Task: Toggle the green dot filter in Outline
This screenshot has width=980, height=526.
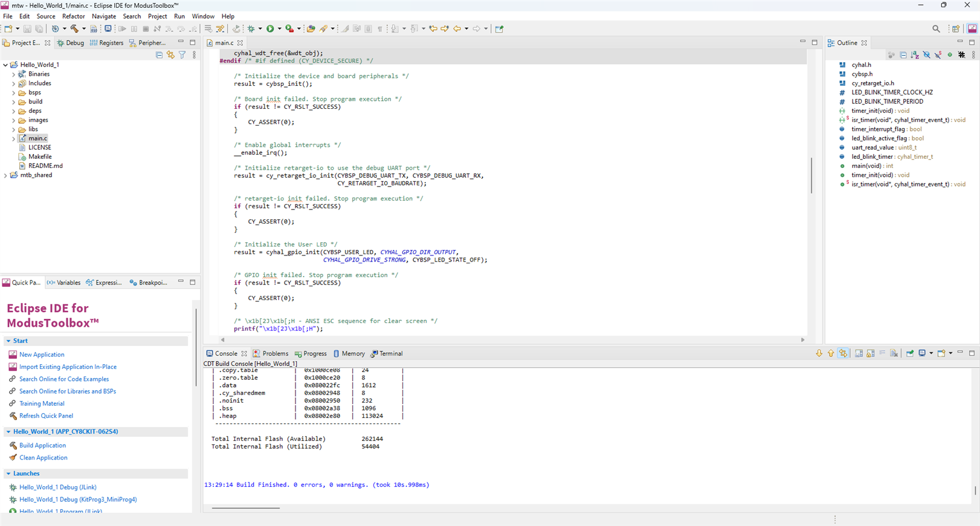Action: click(x=950, y=54)
